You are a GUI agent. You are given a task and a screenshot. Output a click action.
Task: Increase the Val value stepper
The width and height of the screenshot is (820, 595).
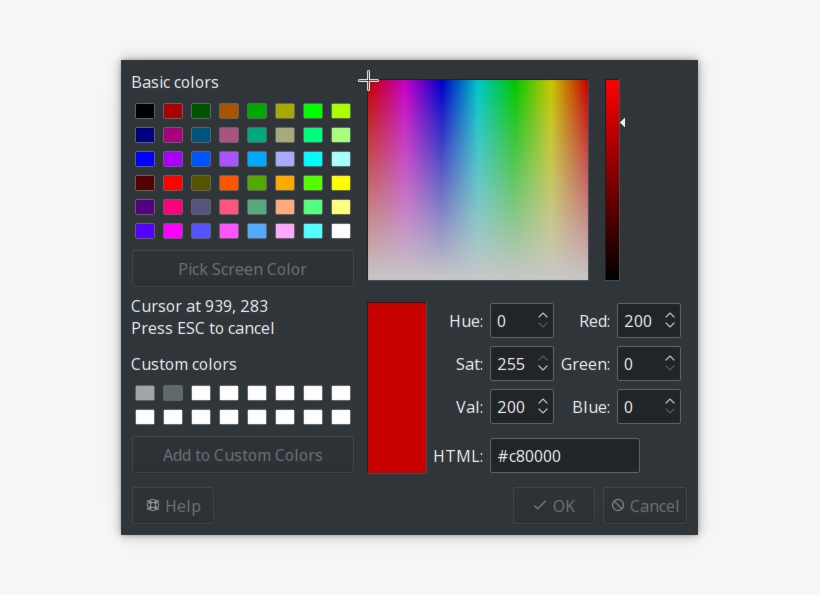(x=543, y=400)
